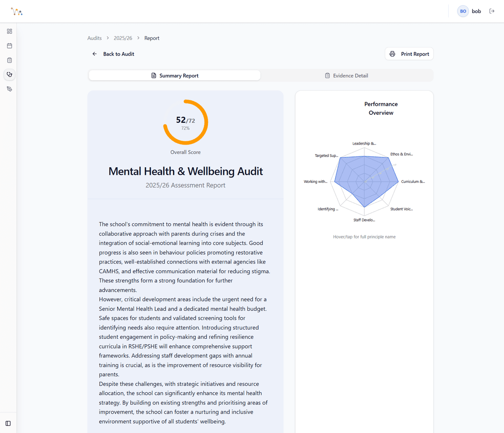Screen dimensions: 504x433
Task: Stay on the Summary Report tab
Action: [x=175, y=75]
